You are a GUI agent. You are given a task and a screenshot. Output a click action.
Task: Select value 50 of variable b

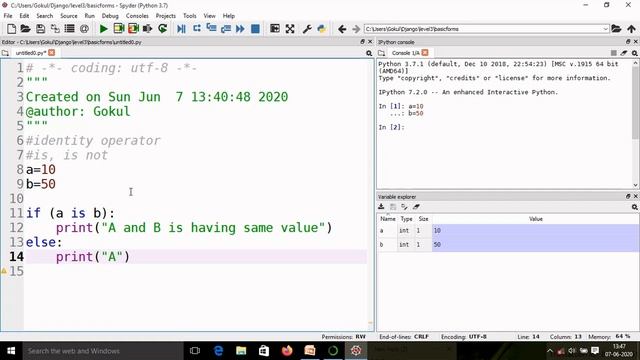[x=536, y=244]
